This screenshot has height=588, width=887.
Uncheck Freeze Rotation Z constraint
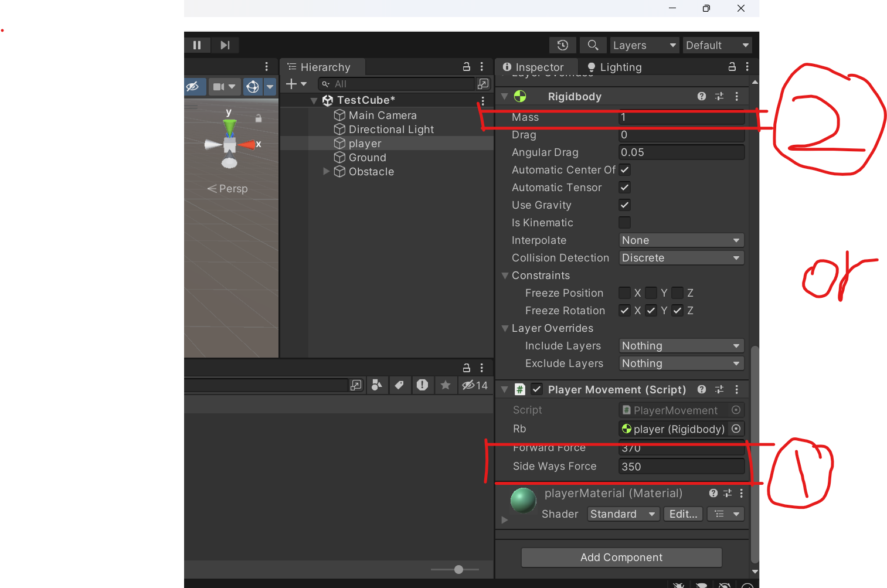677,310
